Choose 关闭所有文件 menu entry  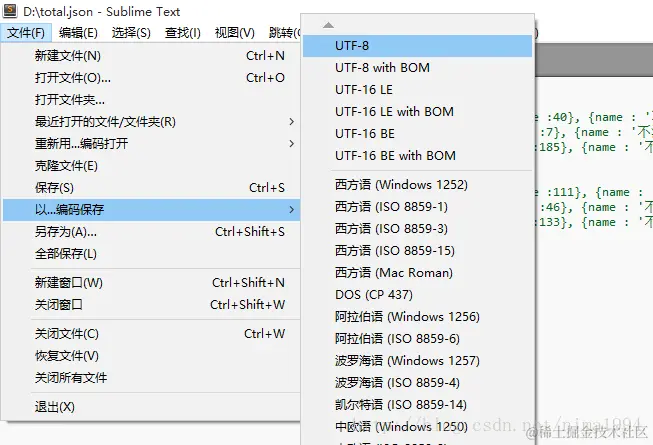click(151, 378)
